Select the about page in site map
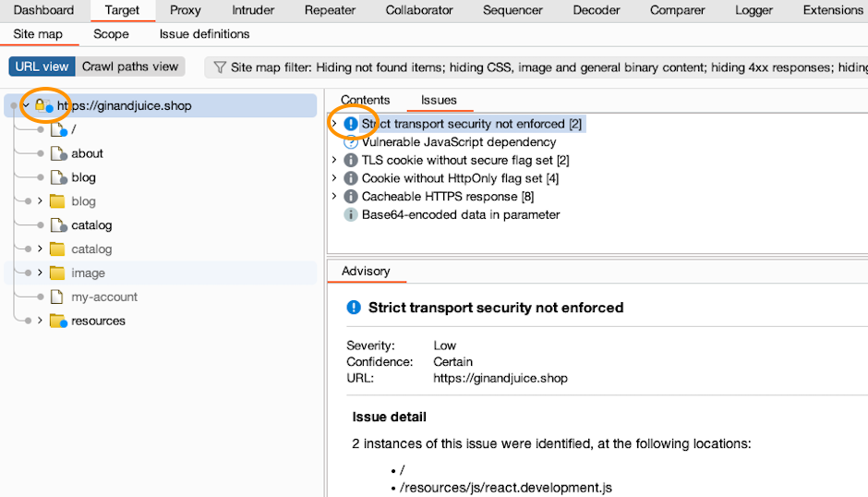Viewport: 868px width, 497px height. [87, 153]
